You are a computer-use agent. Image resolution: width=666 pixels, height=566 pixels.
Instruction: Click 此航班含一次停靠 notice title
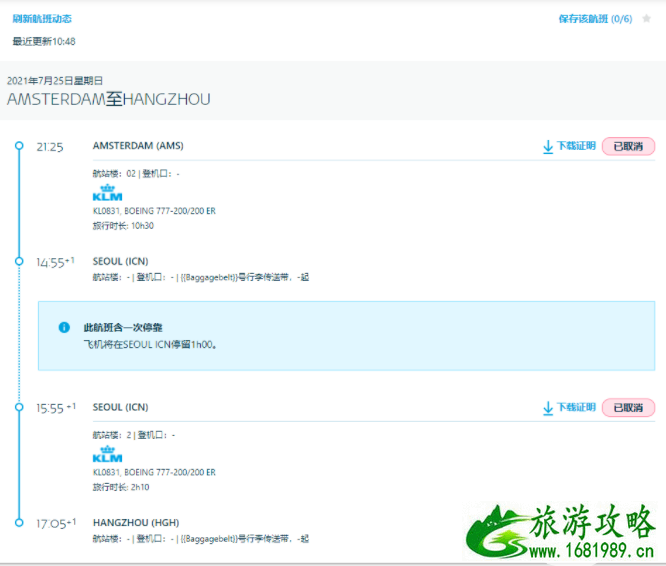[123, 327]
